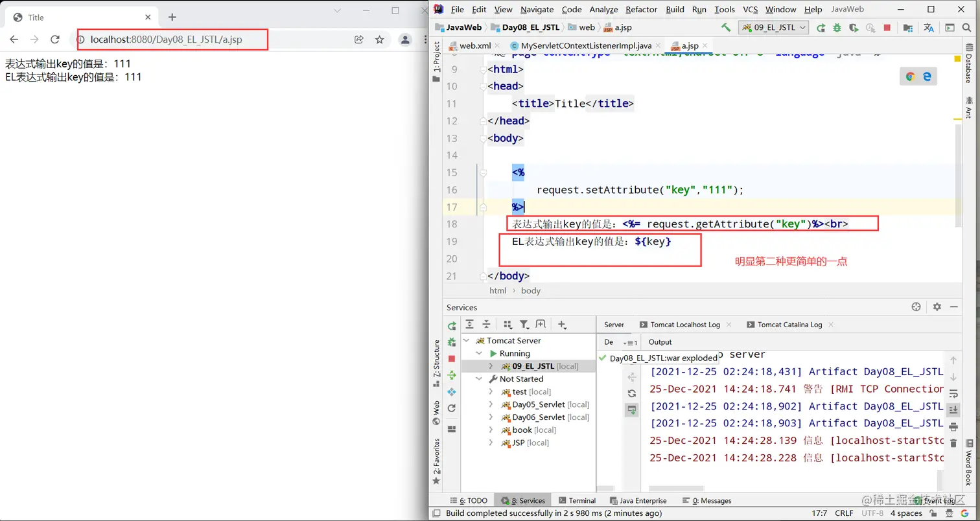Click UTF-8 encoding in status bar

(x=872, y=513)
